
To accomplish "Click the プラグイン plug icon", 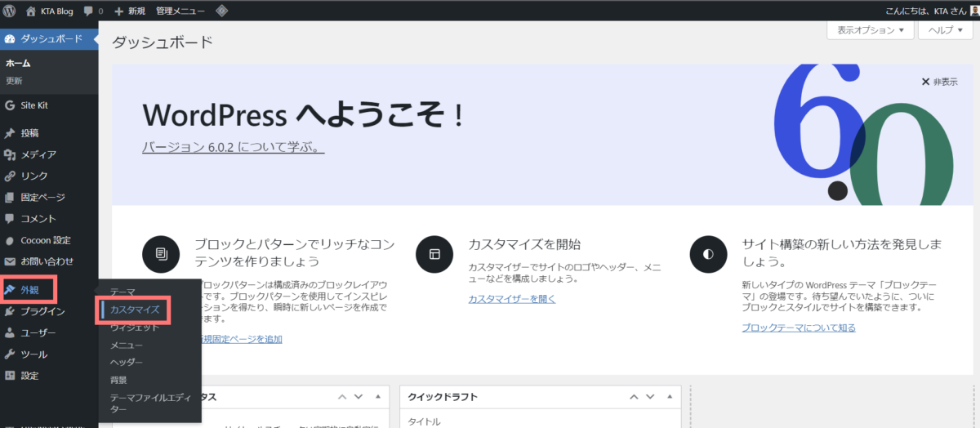I will 10,311.
